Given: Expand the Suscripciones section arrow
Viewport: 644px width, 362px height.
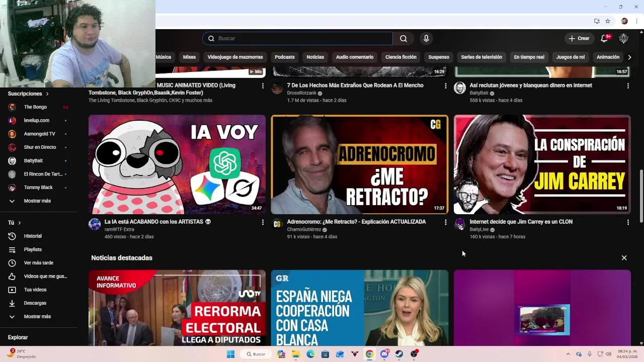Looking at the screenshot, I should click(x=47, y=94).
